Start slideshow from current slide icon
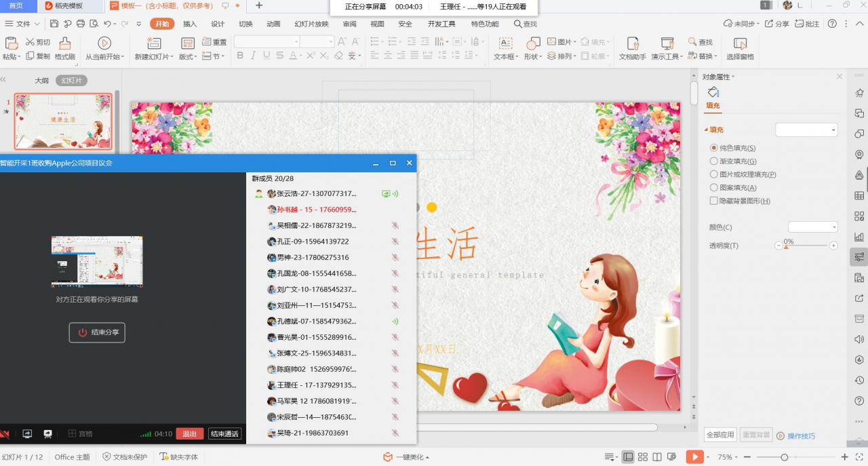868x466 pixels. [x=104, y=44]
